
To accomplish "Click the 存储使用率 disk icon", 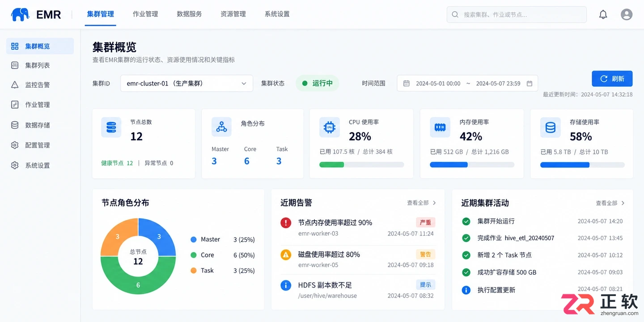I will (551, 127).
